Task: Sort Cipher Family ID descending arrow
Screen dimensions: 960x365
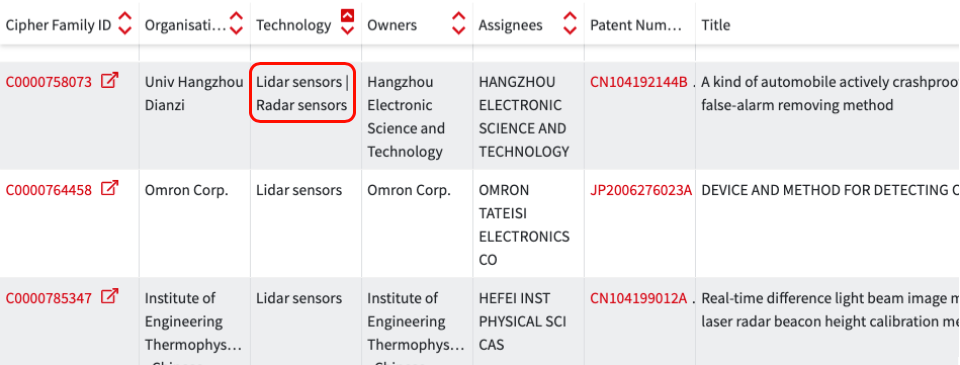Action: [125, 30]
